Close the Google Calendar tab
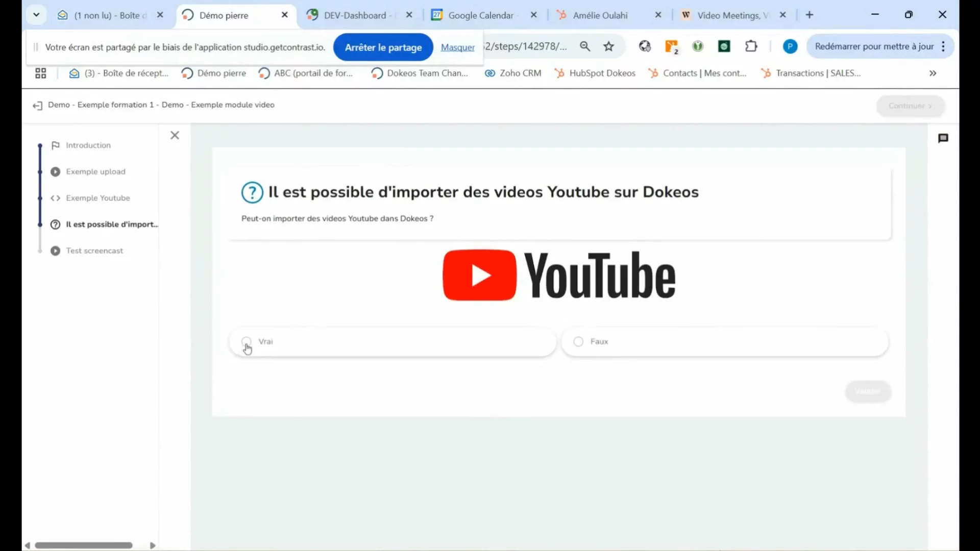The image size is (980, 551). (x=534, y=15)
